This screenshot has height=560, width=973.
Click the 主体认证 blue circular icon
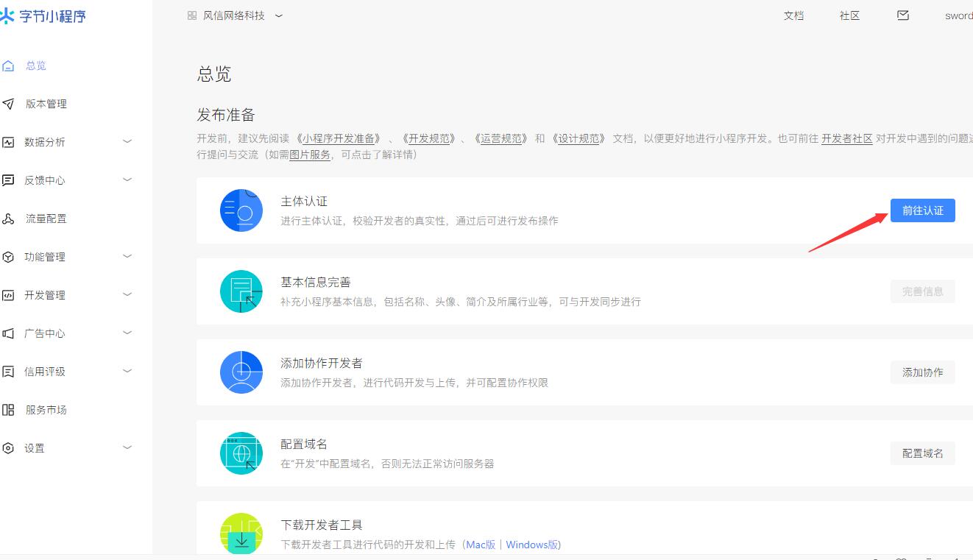click(241, 210)
